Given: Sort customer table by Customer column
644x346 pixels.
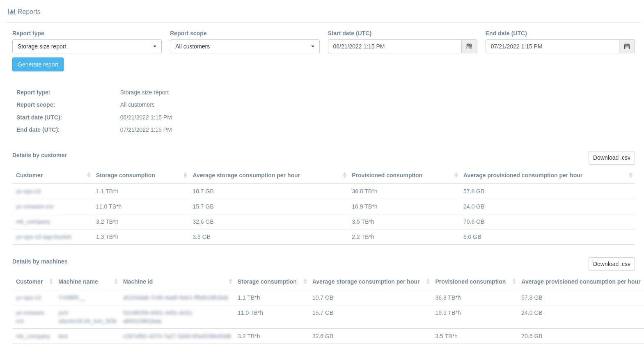Looking at the screenshot, I should pyautogui.click(x=30, y=175).
